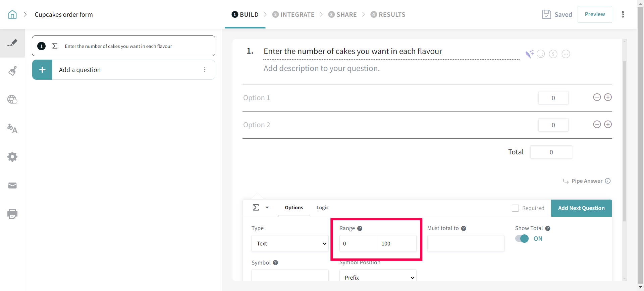Viewport: 644px width, 291px height.
Task: Click the AI sparkle icon beside question
Action: tap(529, 54)
